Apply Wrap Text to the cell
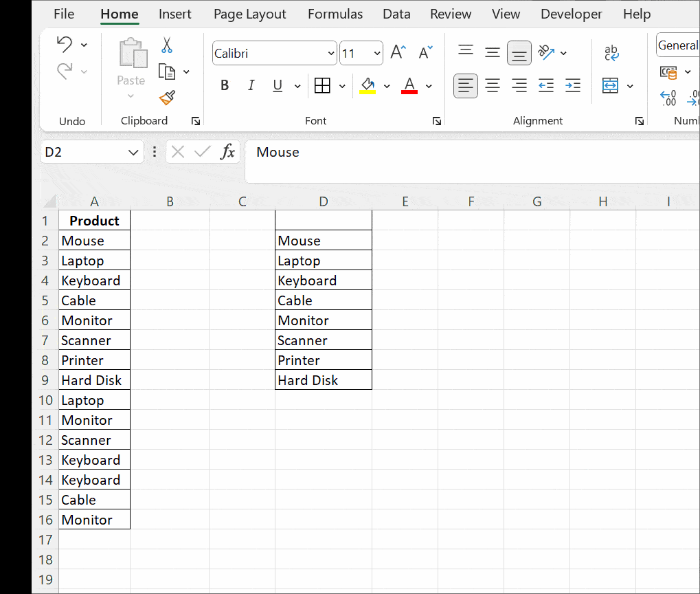 [x=611, y=53]
